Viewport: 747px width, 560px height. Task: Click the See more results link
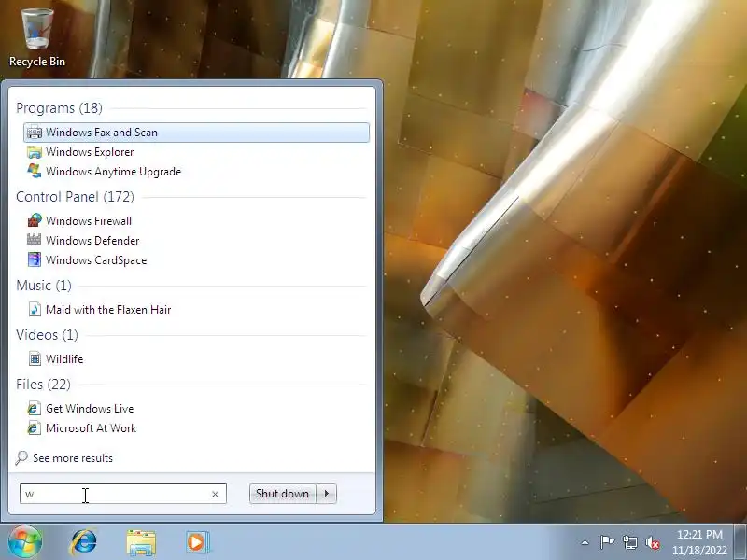click(73, 458)
